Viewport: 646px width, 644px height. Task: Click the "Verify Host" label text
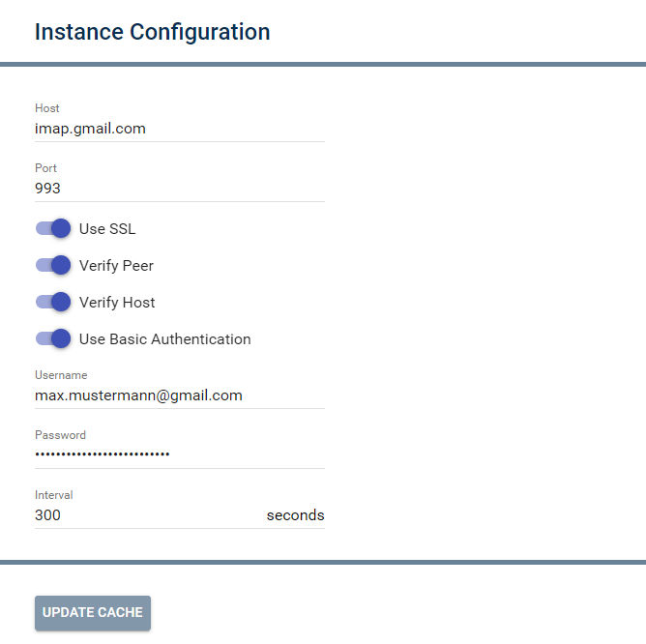click(x=117, y=303)
